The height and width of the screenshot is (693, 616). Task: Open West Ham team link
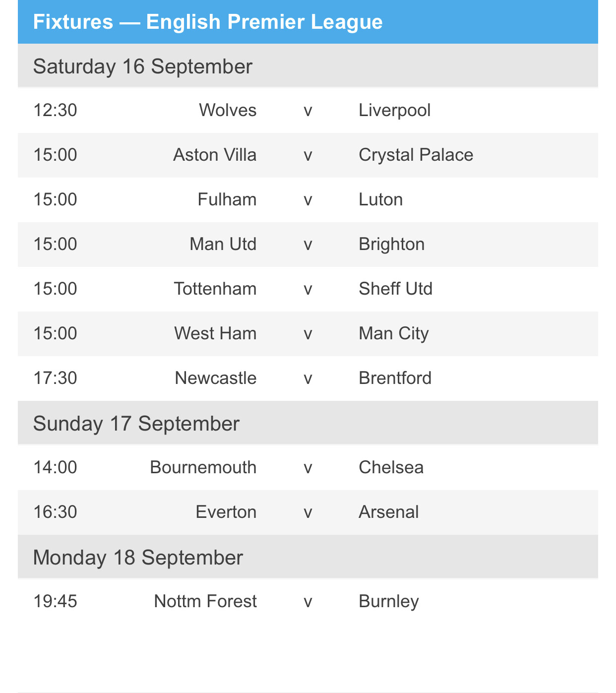click(215, 333)
